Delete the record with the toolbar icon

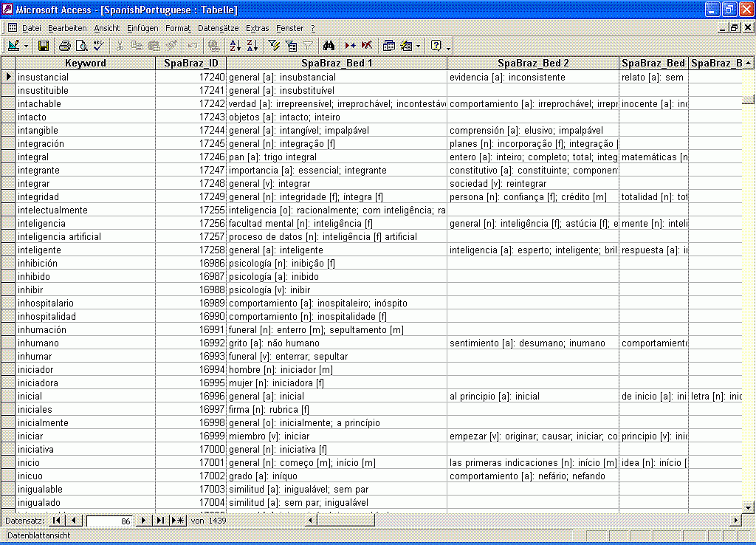pos(367,46)
